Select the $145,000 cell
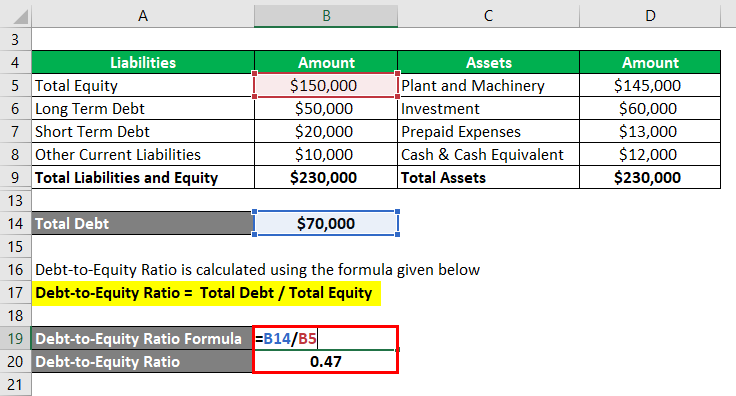Viewport: 736px width, 396px height. click(650, 85)
